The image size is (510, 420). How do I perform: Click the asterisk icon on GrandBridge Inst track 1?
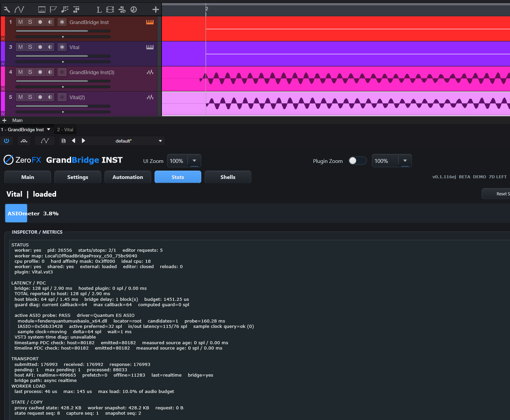coord(62,22)
